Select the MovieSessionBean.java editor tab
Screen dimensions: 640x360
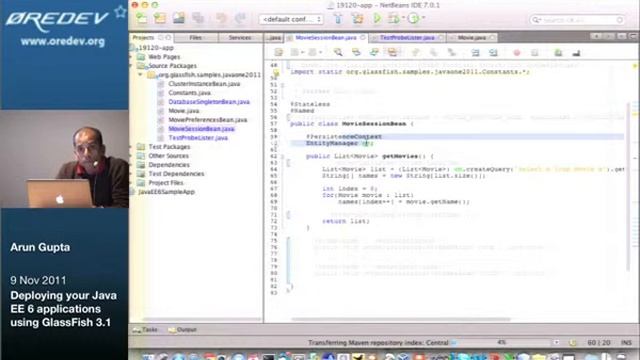326,38
